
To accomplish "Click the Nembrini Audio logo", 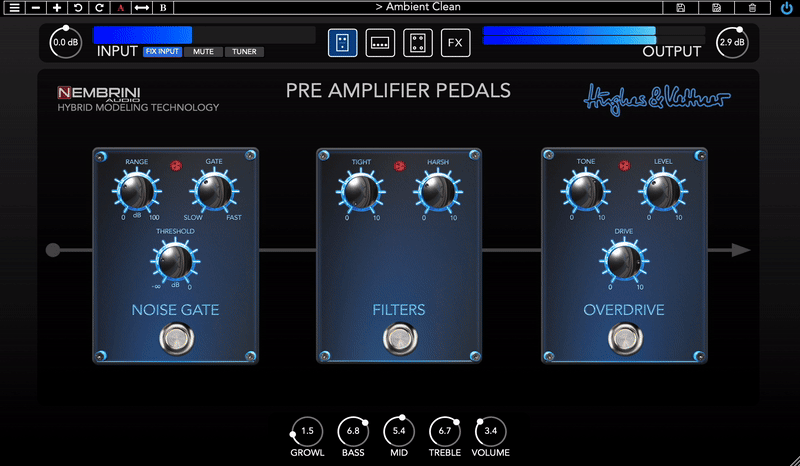I will tap(98, 93).
